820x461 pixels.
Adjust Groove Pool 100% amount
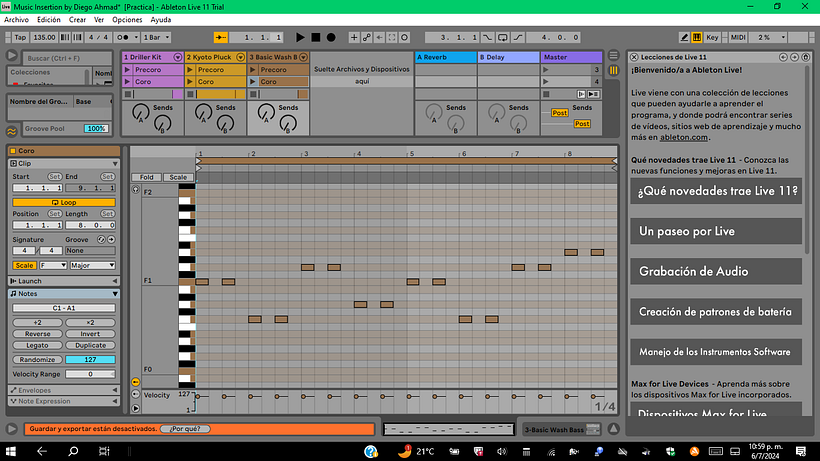click(96, 129)
